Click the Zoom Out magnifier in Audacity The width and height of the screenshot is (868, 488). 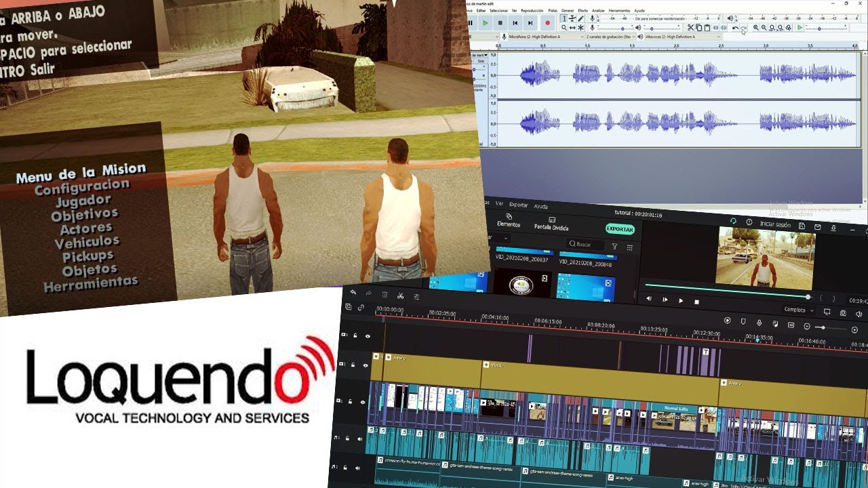pyautogui.click(x=764, y=28)
